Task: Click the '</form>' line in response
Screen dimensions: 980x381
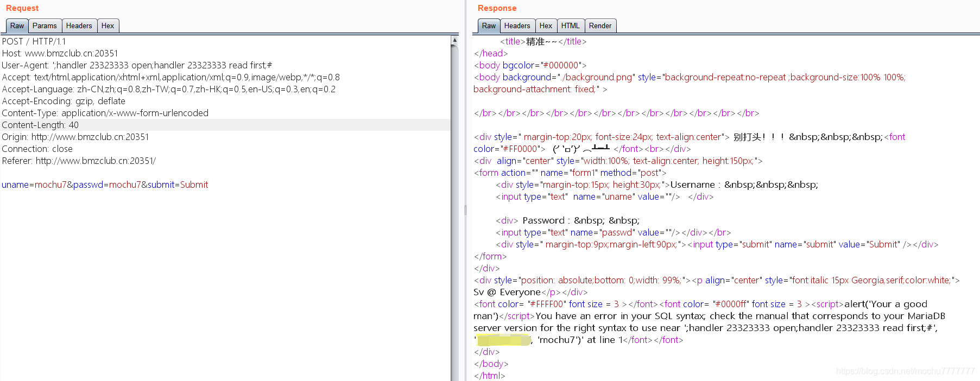Action: tap(490, 256)
